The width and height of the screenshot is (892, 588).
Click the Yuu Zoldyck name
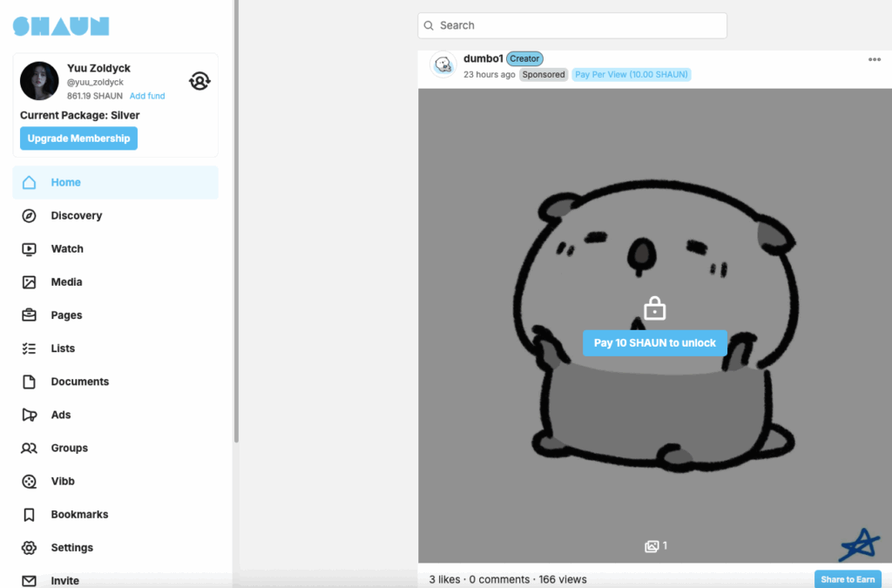pos(99,68)
